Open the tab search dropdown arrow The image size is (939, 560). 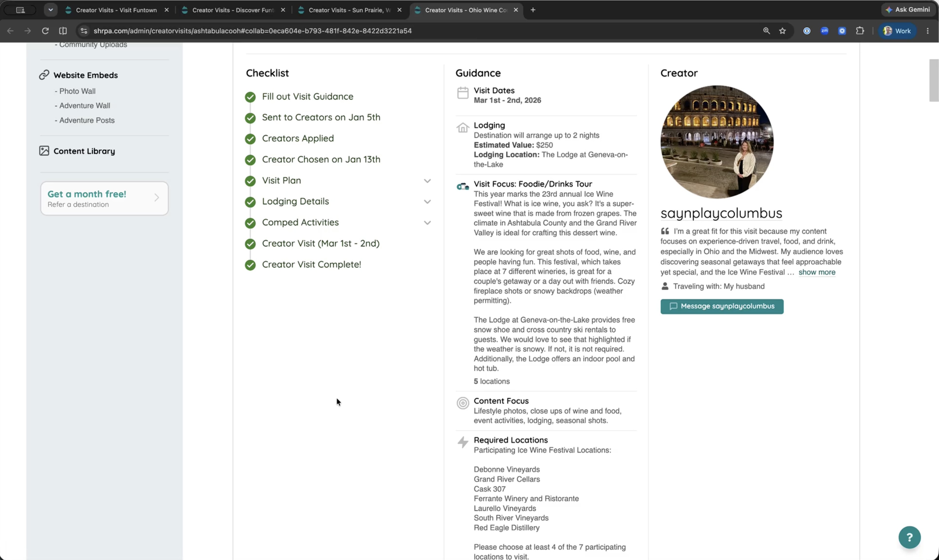pyautogui.click(x=50, y=10)
